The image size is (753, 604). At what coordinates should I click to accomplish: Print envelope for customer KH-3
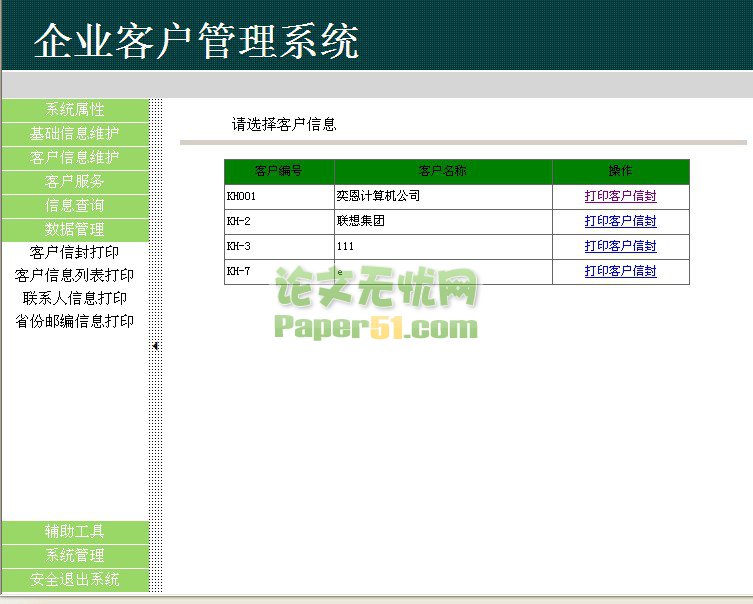coord(620,246)
